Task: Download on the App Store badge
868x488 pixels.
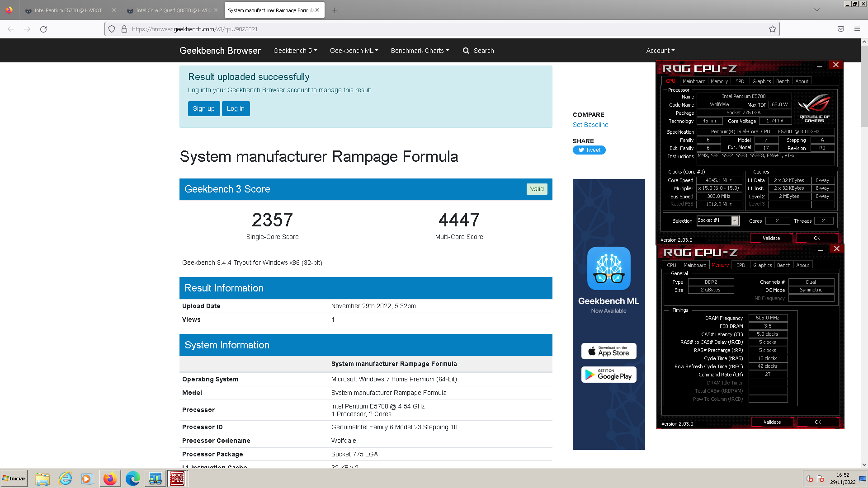Action: point(609,351)
